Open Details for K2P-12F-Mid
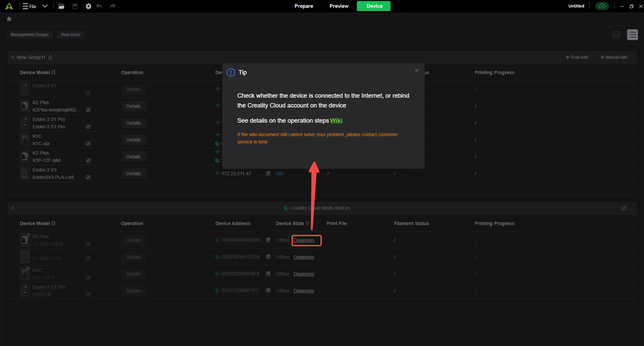644x346 pixels. pyautogui.click(x=133, y=157)
